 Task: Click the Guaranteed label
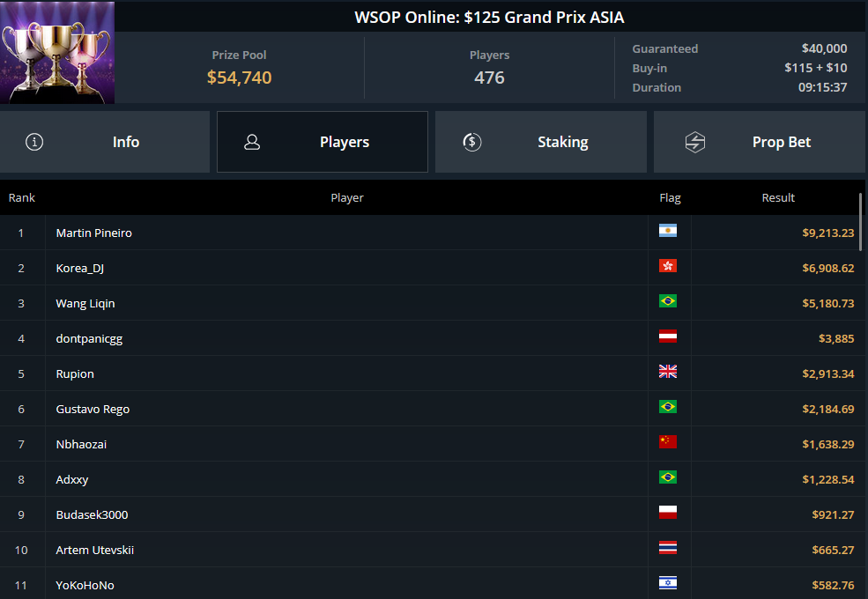point(664,48)
